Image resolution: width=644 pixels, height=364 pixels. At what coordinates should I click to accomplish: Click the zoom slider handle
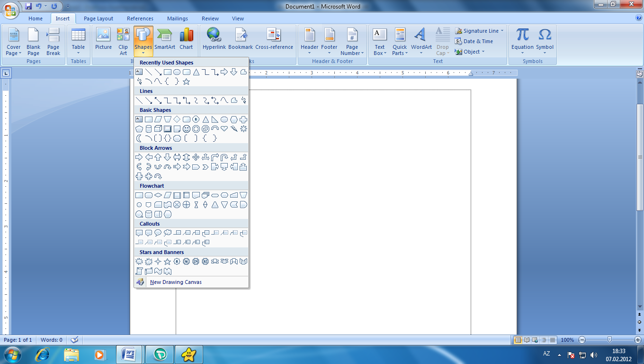pyautogui.click(x=609, y=340)
